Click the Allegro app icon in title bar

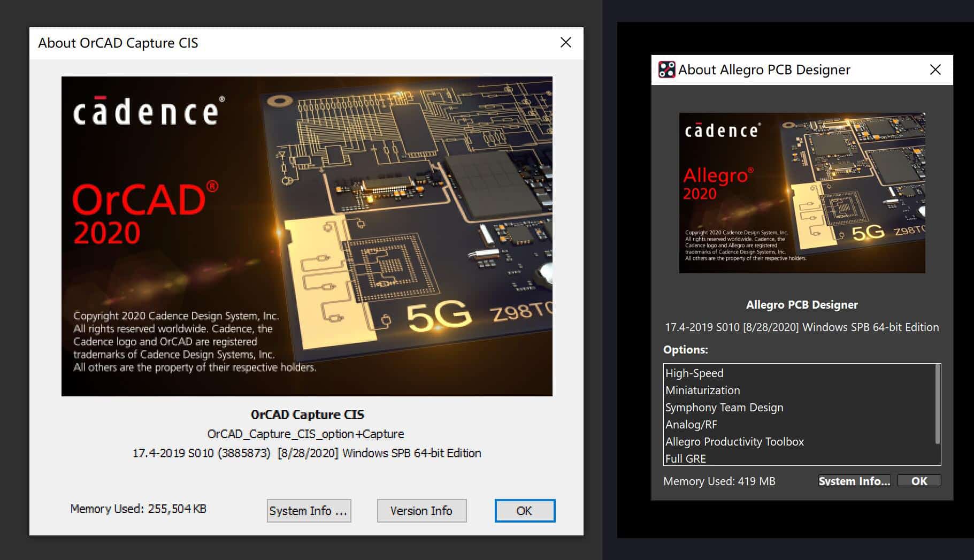pos(666,70)
